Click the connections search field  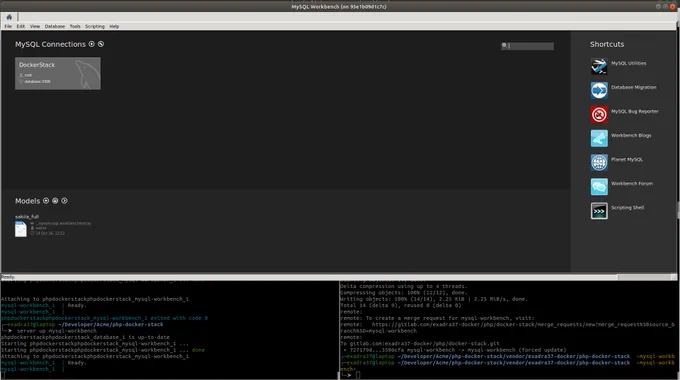[527, 46]
